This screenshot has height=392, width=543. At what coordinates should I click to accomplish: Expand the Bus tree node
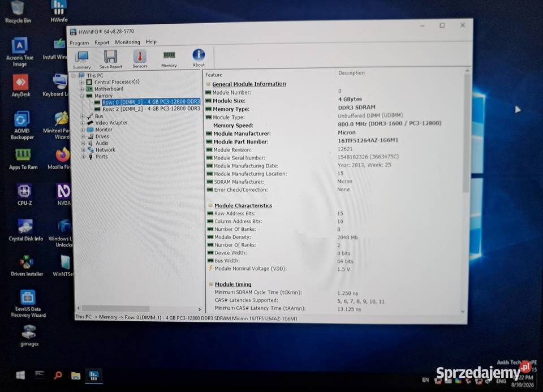click(x=83, y=117)
